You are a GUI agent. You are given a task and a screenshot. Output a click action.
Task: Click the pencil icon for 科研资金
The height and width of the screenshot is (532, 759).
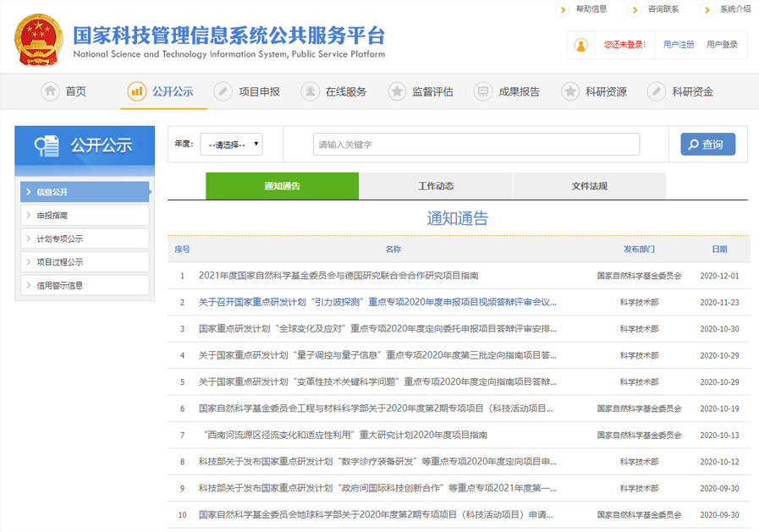click(656, 91)
